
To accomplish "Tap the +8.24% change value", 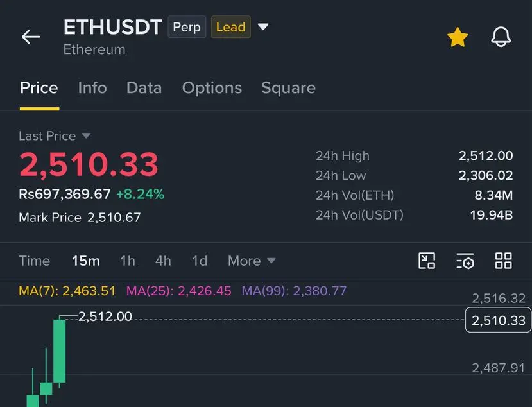I will tap(140, 194).
